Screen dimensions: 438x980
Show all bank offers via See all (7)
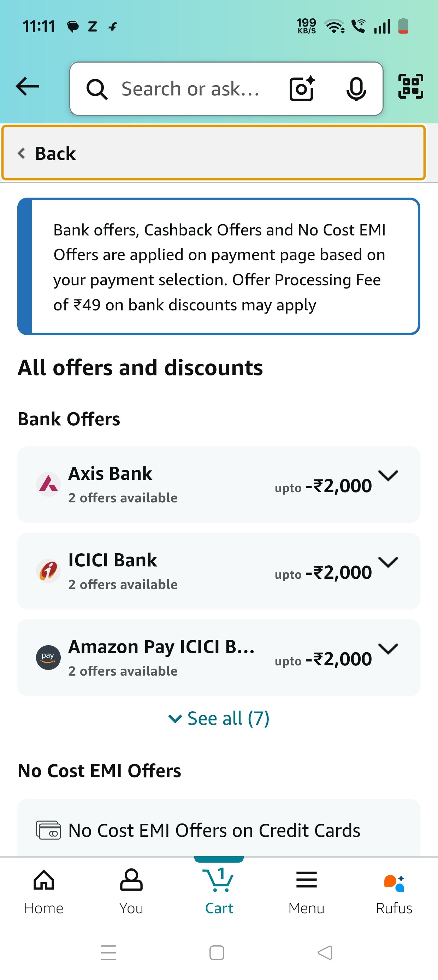click(219, 718)
